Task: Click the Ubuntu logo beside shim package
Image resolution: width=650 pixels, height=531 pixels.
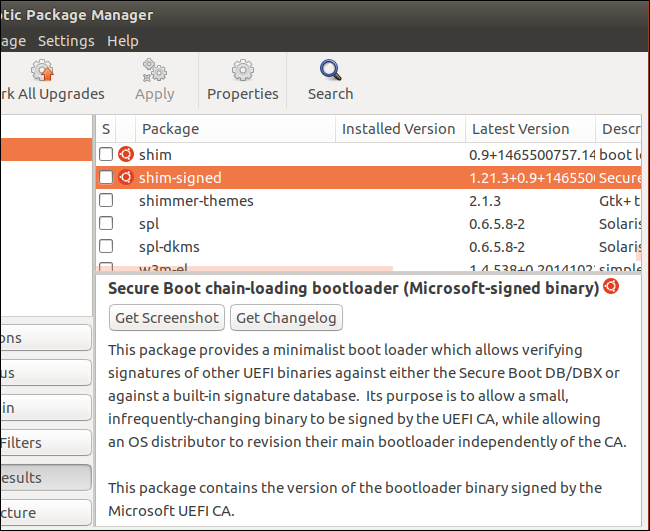Action: coord(126,154)
